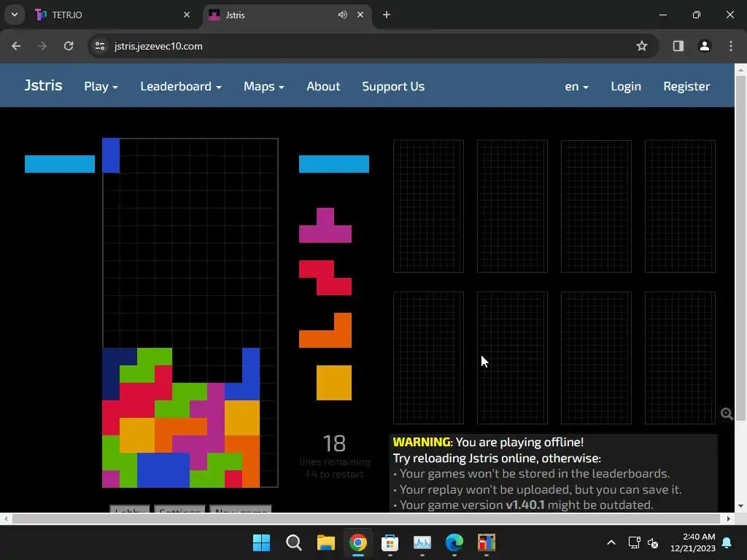This screenshot has width=747, height=560.
Task: Open the Chrome side panel
Action: tap(678, 46)
